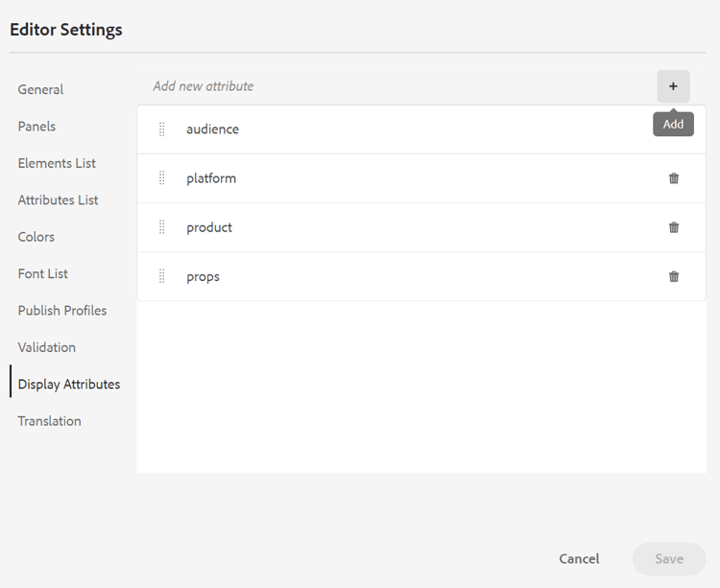The width and height of the screenshot is (720, 588).
Task: Switch to Publish Profiles tab
Action: coord(62,311)
